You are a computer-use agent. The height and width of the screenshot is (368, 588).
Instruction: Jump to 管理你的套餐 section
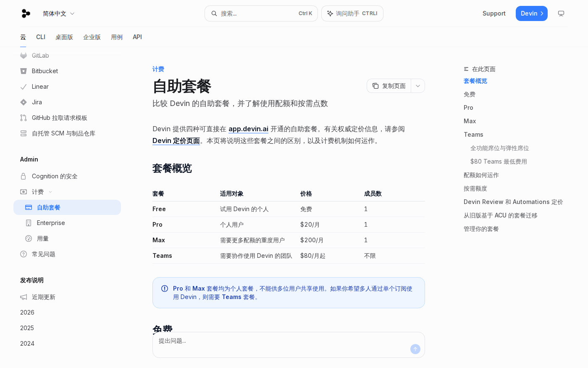tap(481, 229)
